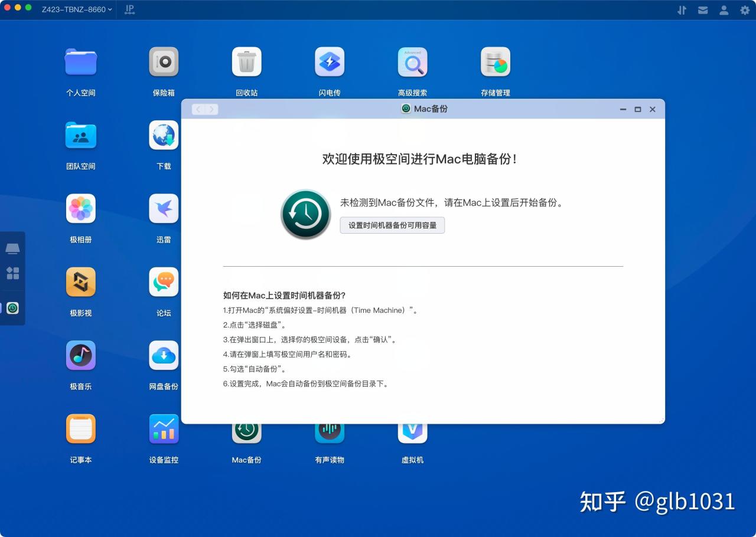756x537 pixels.
Task: Open messages via the envelope icon
Action: pyautogui.click(x=703, y=9)
